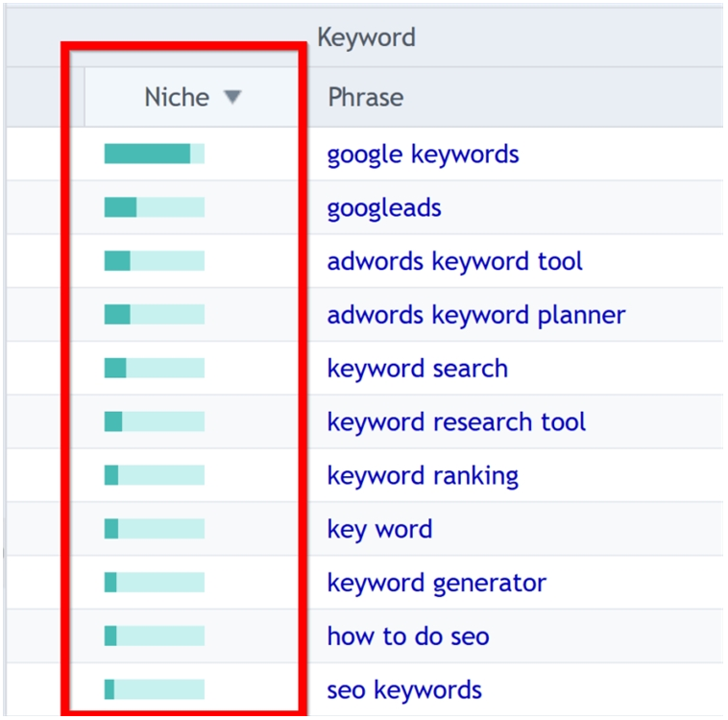This screenshot has width=728, height=720.
Task: Open the 'keyword ranking' phrase link
Action: tap(423, 476)
